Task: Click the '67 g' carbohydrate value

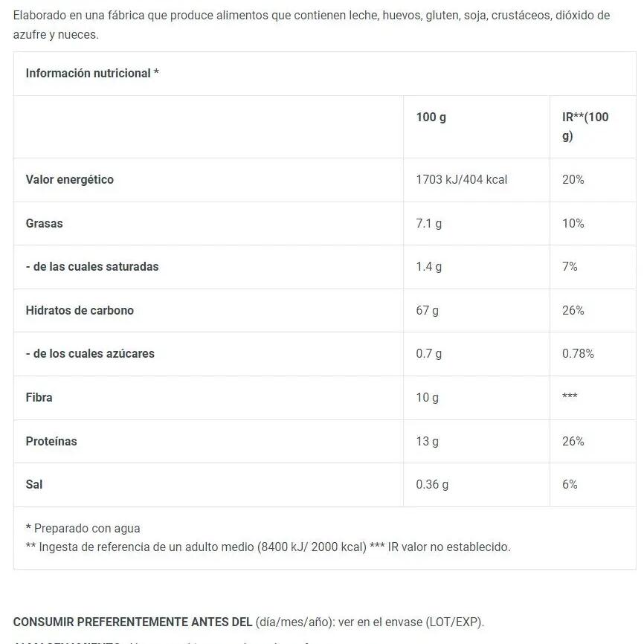Action: (x=427, y=310)
